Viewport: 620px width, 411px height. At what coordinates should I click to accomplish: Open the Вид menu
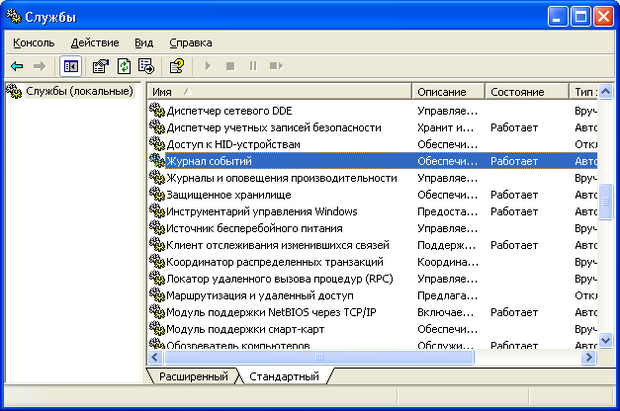click(144, 43)
